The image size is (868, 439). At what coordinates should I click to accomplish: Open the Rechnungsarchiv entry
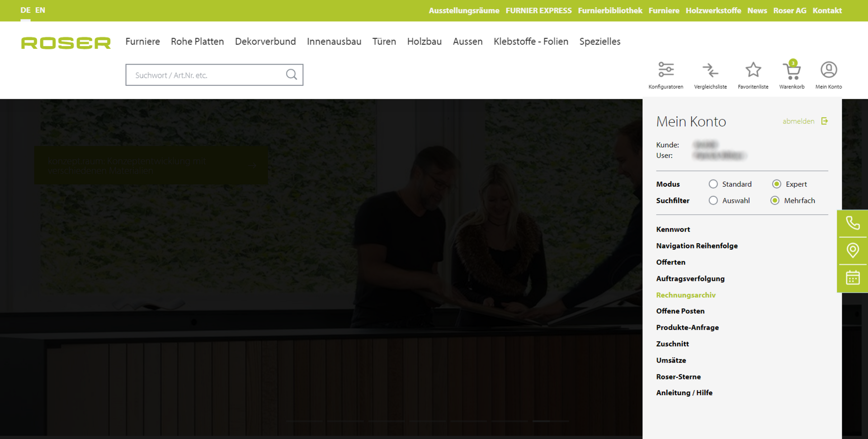[686, 295]
